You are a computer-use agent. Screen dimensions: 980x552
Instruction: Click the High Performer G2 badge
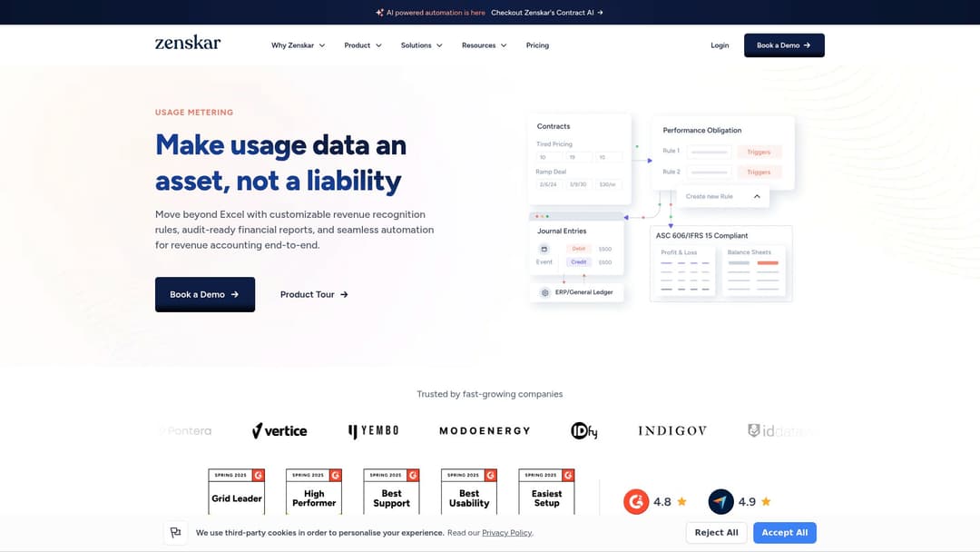(314, 492)
